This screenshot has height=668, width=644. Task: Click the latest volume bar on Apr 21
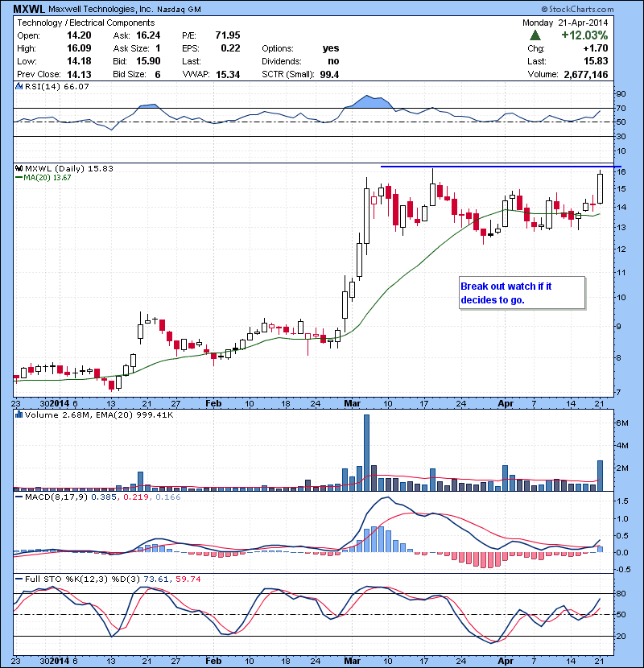(600, 476)
